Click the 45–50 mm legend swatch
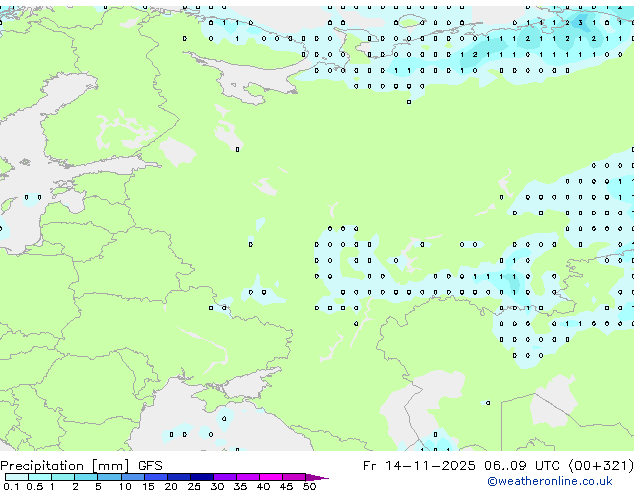 [x=294, y=477]
